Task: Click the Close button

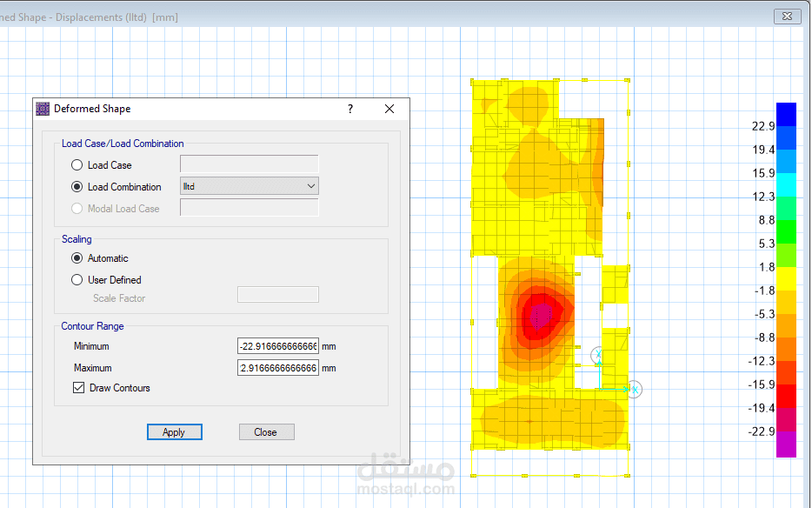Action: tap(267, 431)
